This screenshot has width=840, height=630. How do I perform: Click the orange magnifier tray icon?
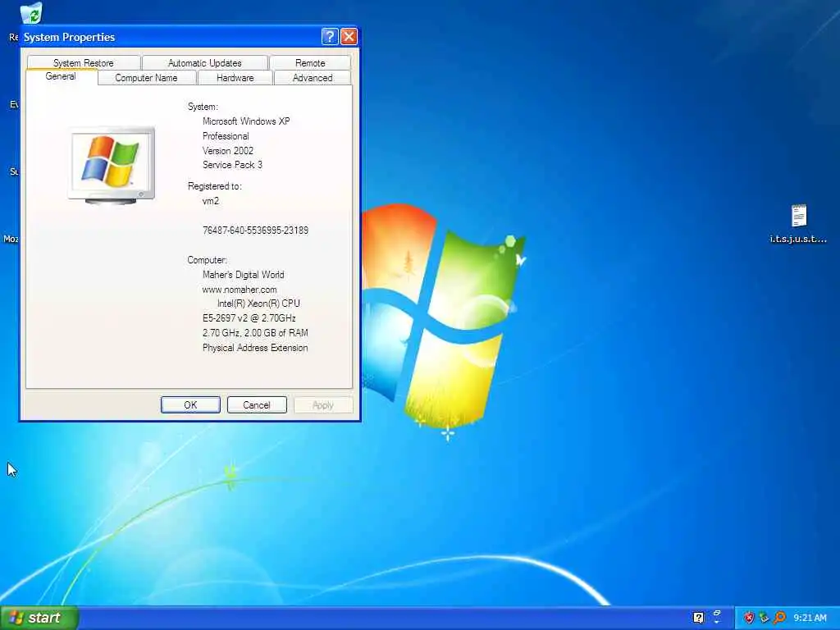779,618
